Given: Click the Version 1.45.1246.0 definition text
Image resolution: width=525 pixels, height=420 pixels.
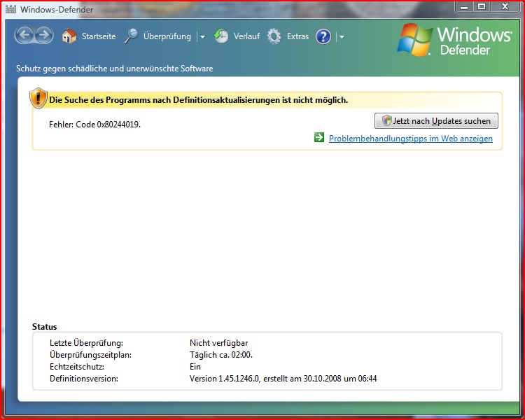Looking at the screenshot, I should pos(283,379).
